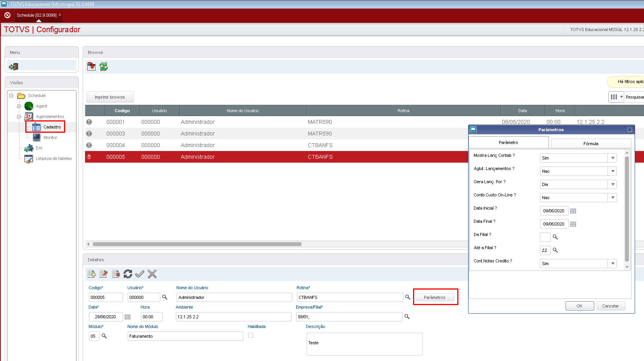Click the Parâmetros button beside Rotina
Viewport: 644px width, 361px height.
435,297
